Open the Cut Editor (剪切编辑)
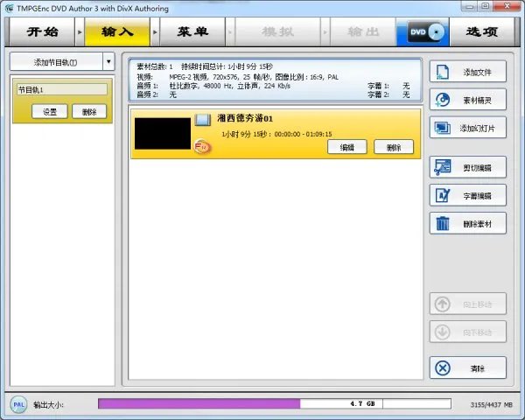The height and width of the screenshot is (420, 525). point(443,167)
